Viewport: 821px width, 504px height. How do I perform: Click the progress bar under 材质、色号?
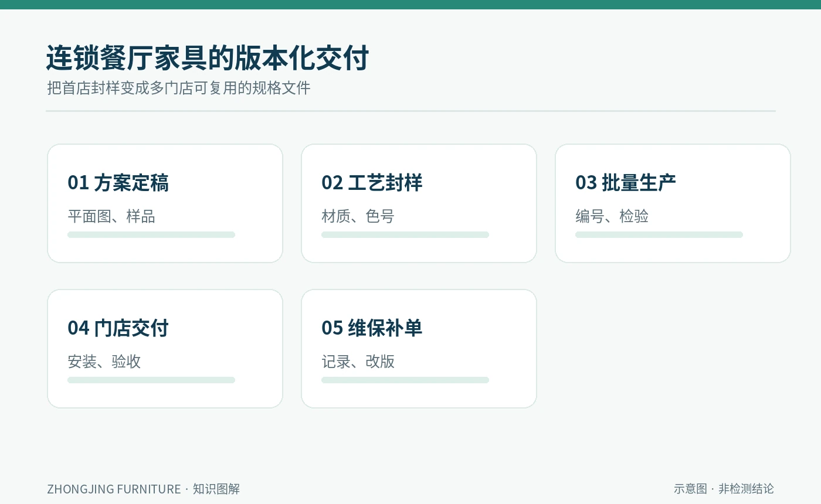pyautogui.click(x=405, y=234)
